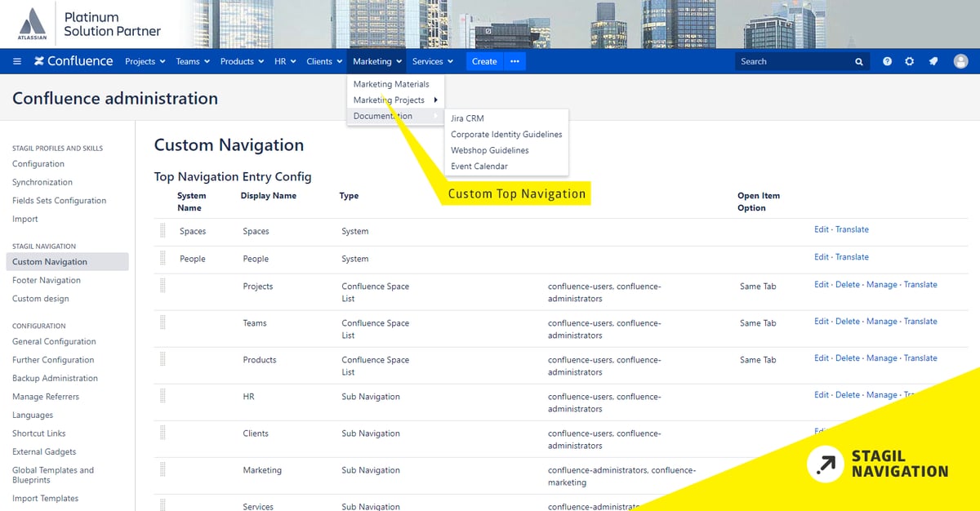The width and height of the screenshot is (980, 511).
Task: Click the search magnifier icon
Action: click(x=859, y=61)
